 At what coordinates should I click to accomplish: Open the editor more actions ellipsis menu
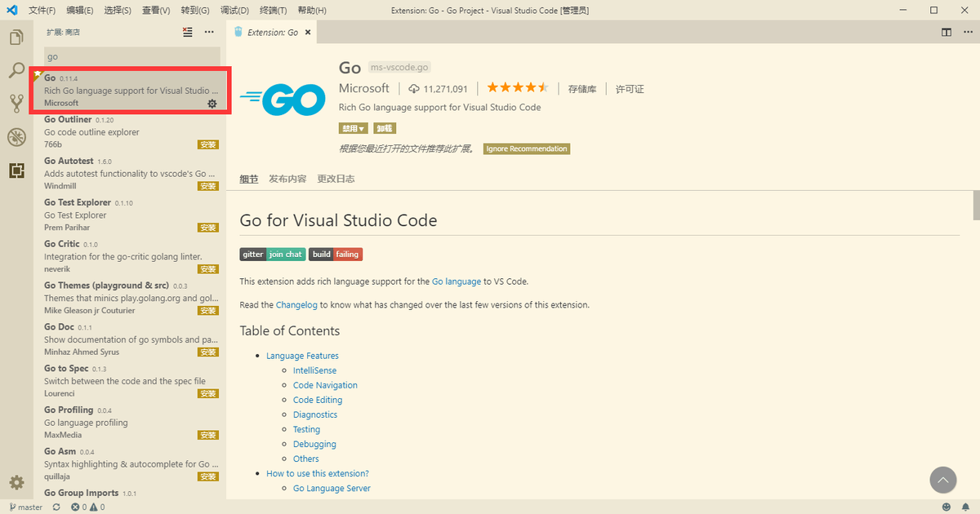pyautogui.click(x=966, y=33)
